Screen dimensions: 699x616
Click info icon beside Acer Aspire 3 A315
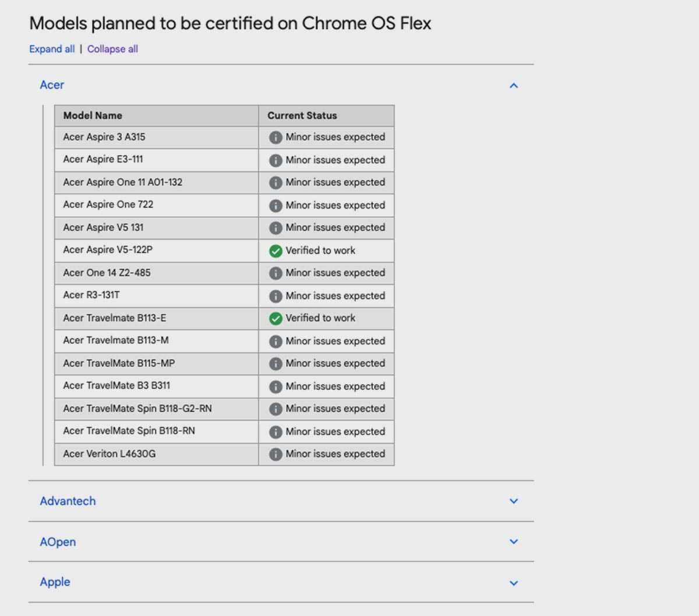276,138
